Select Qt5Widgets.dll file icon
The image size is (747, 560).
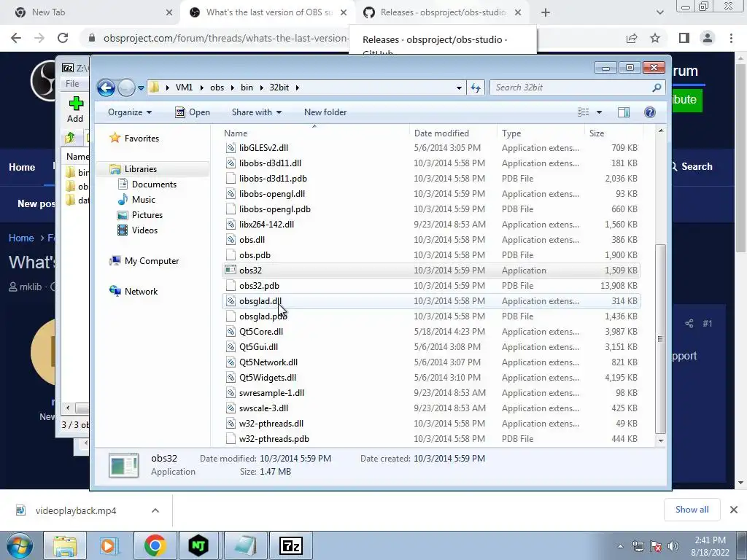[231, 378]
